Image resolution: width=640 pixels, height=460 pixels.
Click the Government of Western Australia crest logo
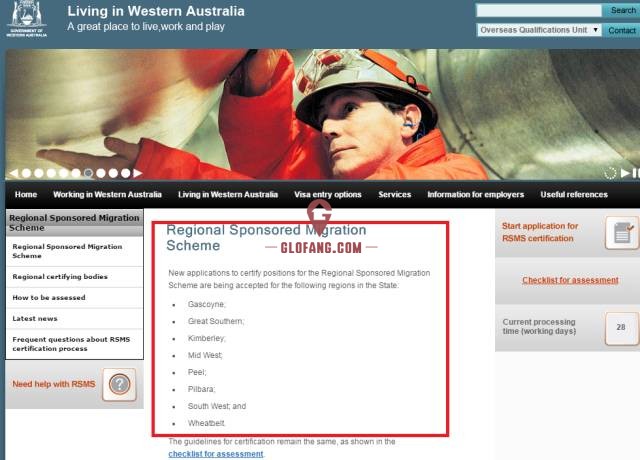tap(27, 19)
